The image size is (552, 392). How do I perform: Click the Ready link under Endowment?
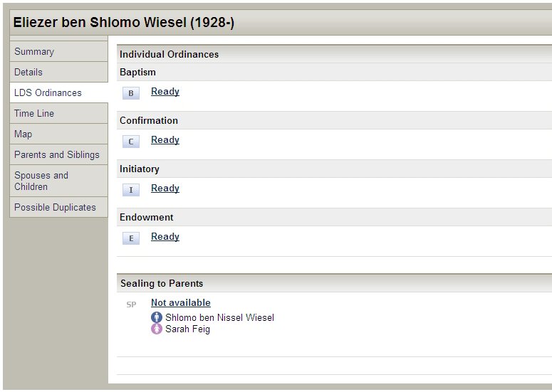coord(165,237)
